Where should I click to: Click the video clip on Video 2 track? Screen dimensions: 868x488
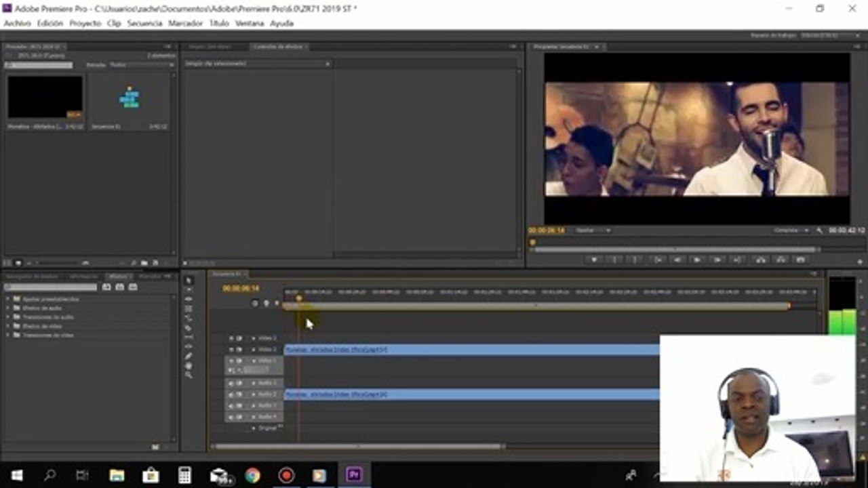[472, 350]
